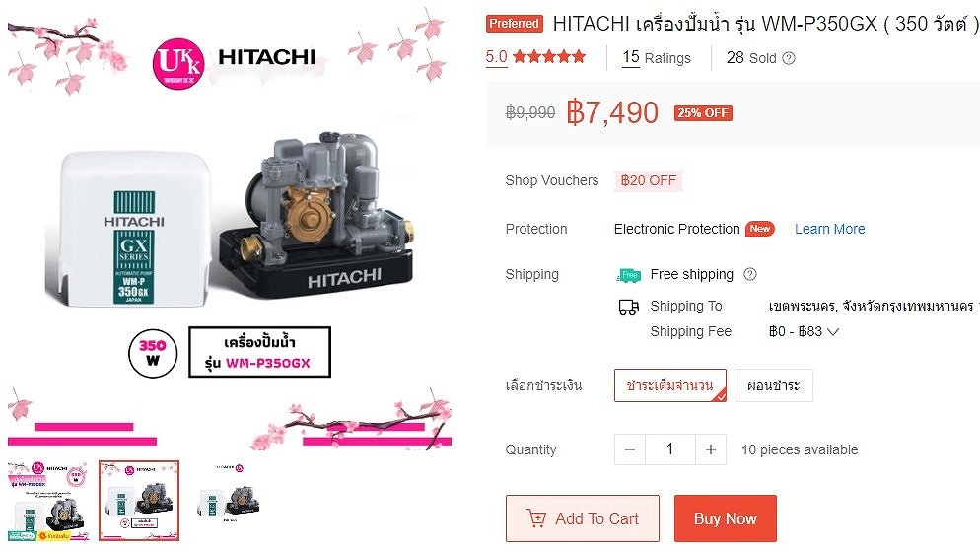
Task: Click the cart icon in Add To Cart
Action: click(536, 518)
